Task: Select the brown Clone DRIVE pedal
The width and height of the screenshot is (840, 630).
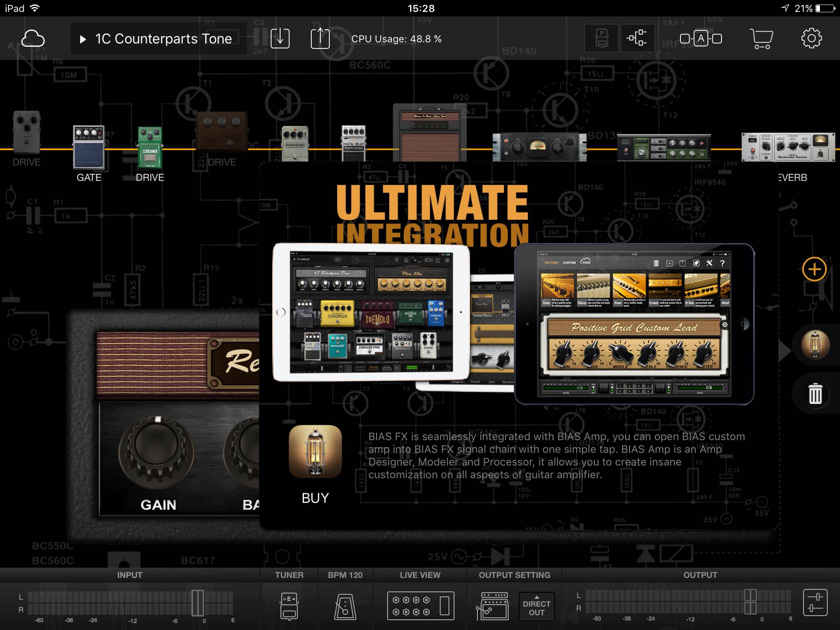Action: tap(222, 132)
